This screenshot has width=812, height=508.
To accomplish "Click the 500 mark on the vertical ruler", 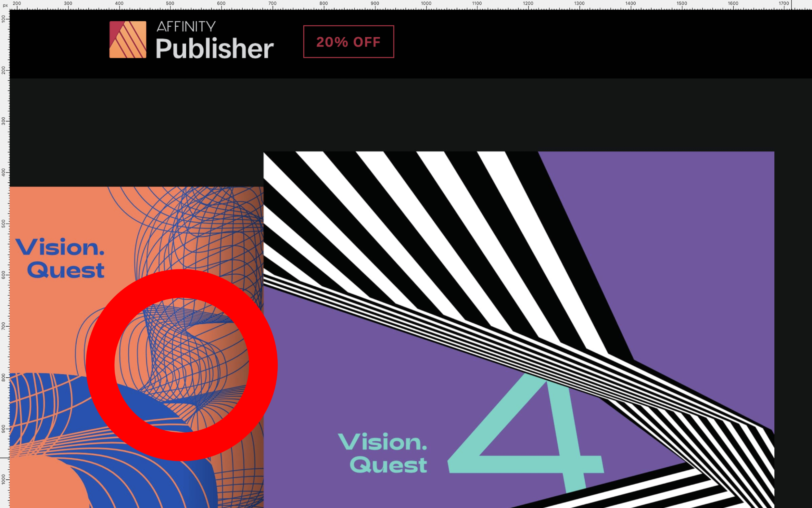I will 3,224.
